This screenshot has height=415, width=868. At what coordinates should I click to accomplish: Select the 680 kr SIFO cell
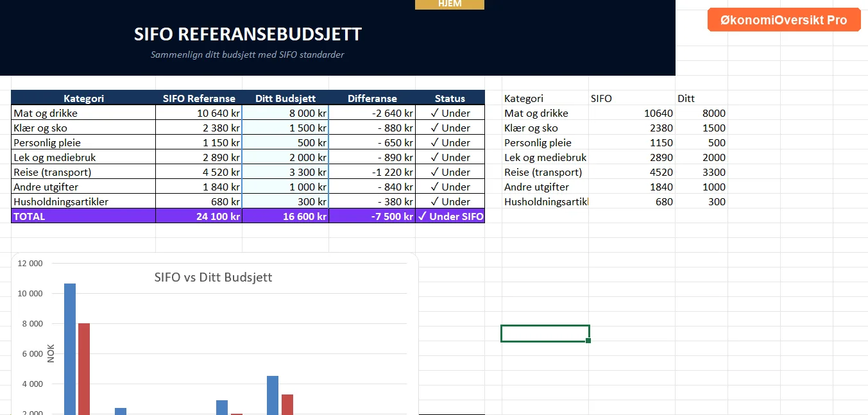pos(199,201)
